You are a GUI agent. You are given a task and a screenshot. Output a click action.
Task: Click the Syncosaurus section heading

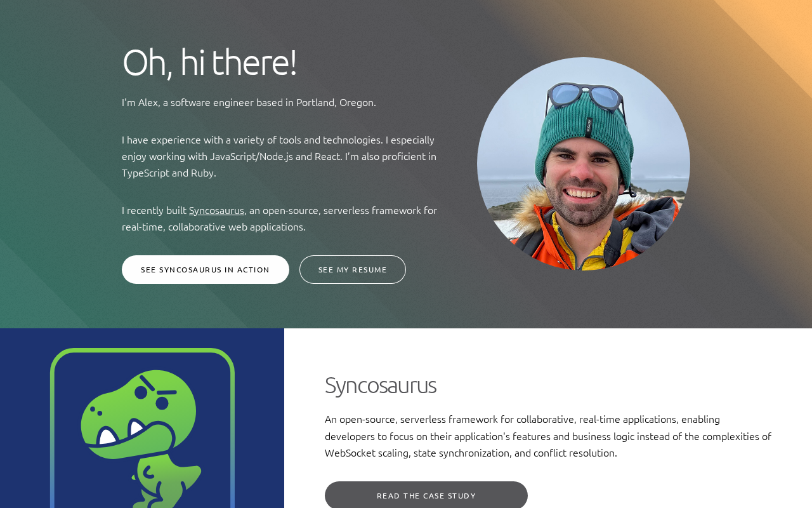(381, 385)
